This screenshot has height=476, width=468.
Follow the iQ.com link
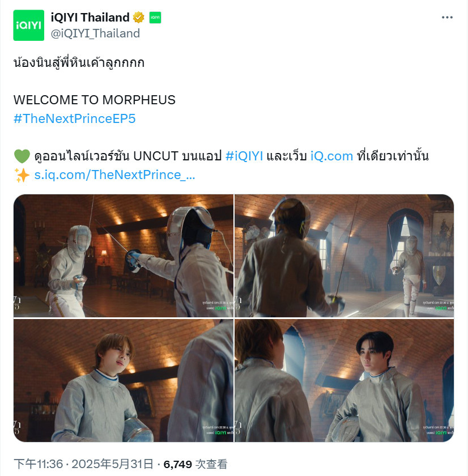pos(331,156)
